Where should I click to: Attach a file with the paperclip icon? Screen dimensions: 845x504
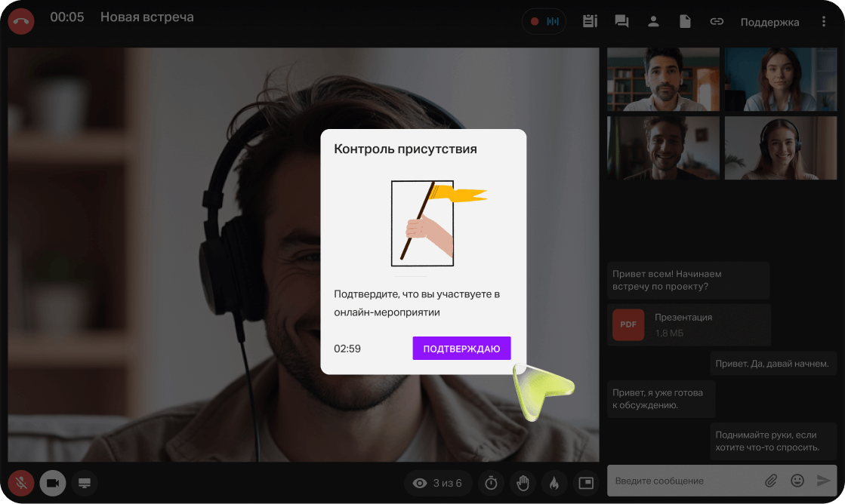point(771,481)
